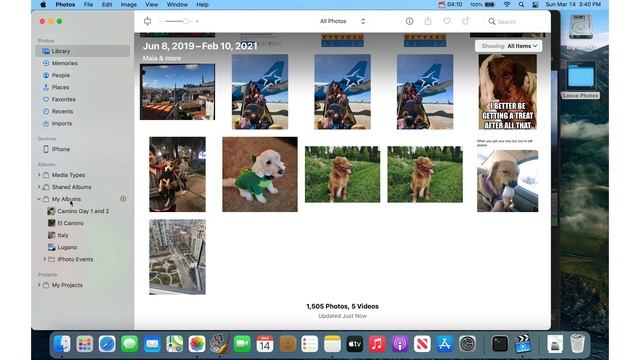The width and height of the screenshot is (640, 360).
Task: Open Safari from the Dock
Action: click(x=107, y=344)
